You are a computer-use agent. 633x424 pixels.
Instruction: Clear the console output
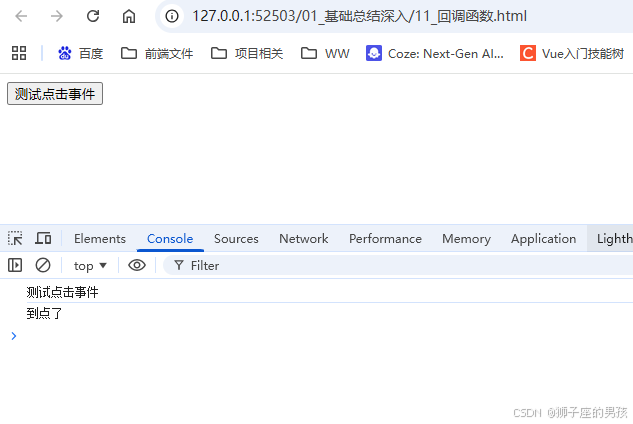coord(43,265)
